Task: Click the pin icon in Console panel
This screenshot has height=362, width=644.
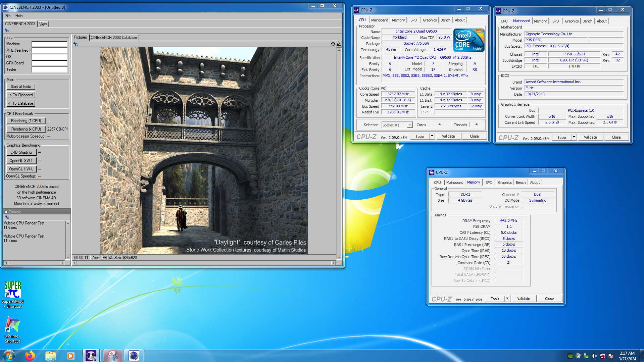Action: (x=7, y=217)
